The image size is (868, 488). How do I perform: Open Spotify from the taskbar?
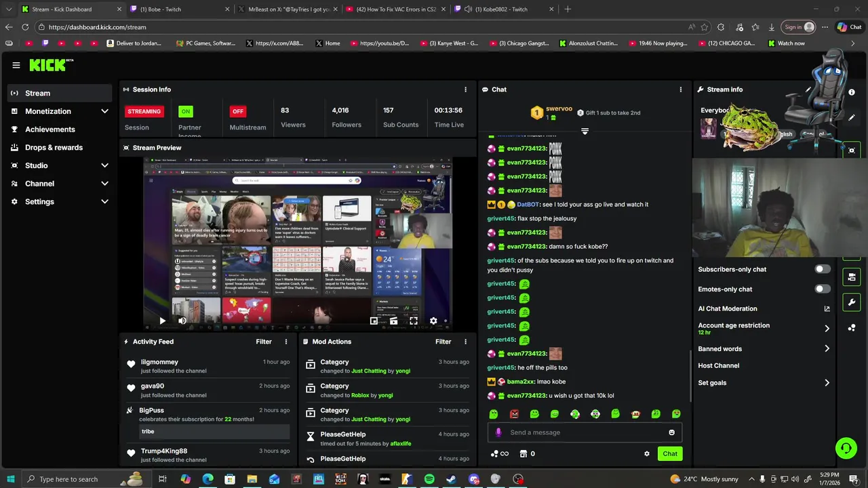tap(429, 479)
